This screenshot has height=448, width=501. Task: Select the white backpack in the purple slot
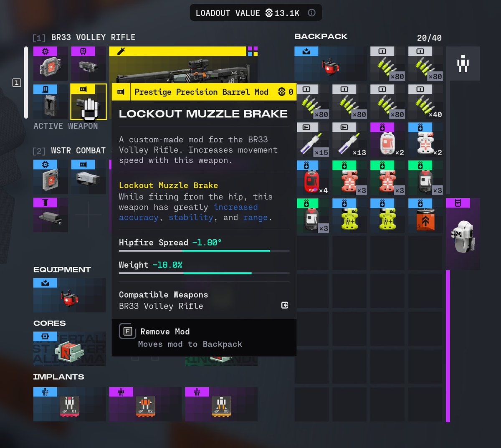coord(463,234)
